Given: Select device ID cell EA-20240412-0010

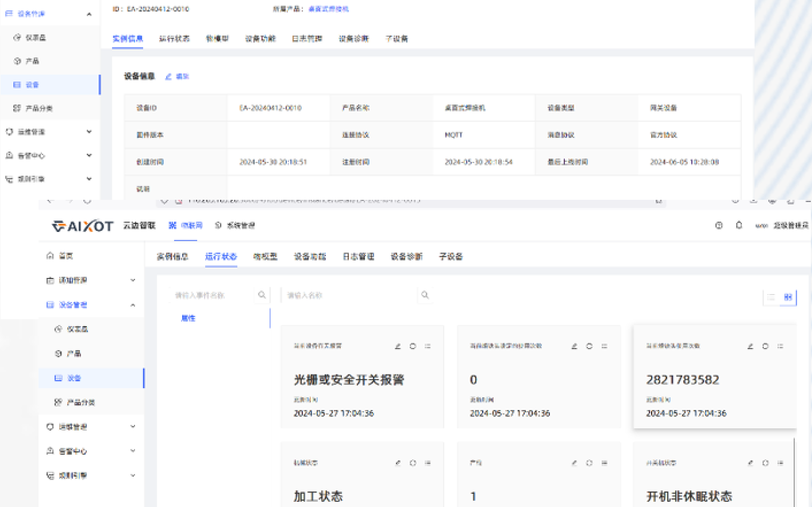Looking at the screenshot, I should [270, 108].
